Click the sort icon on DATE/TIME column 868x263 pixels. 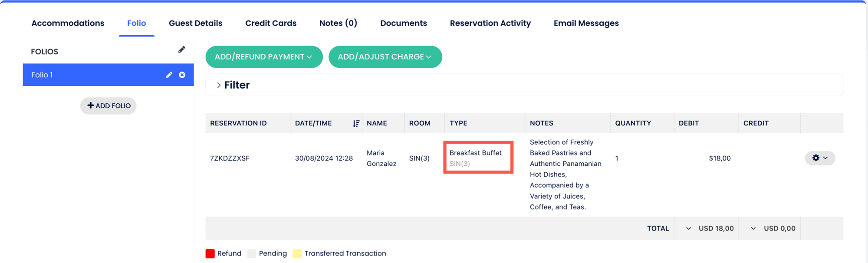pos(356,123)
